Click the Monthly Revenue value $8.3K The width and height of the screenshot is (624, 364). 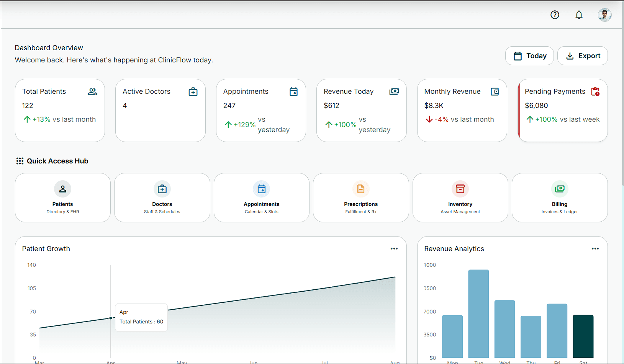tap(434, 106)
